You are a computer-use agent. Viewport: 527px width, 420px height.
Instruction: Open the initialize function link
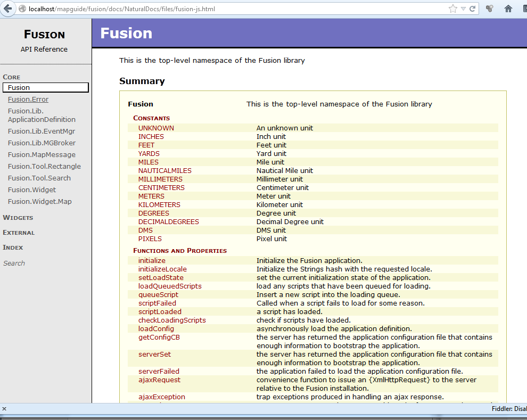152,260
